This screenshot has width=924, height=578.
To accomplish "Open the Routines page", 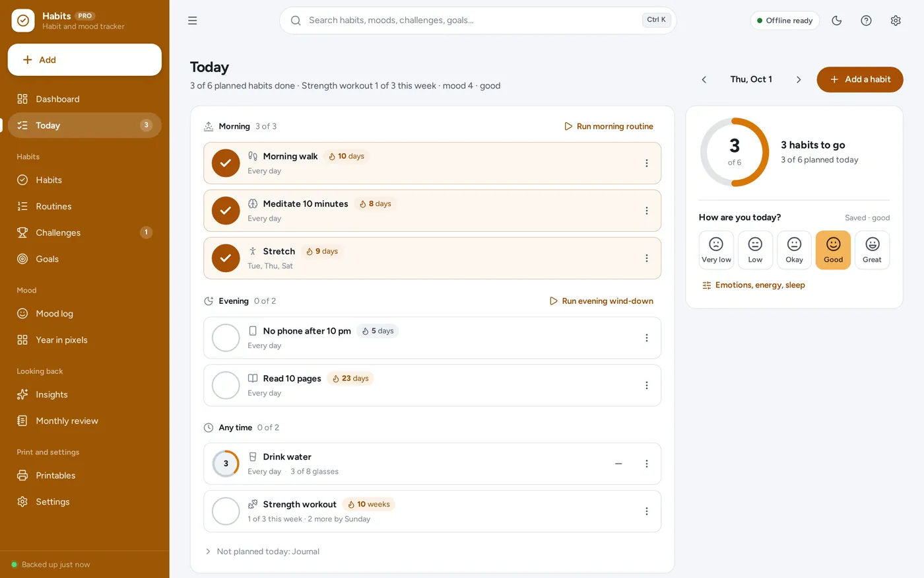I will click(84, 206).
